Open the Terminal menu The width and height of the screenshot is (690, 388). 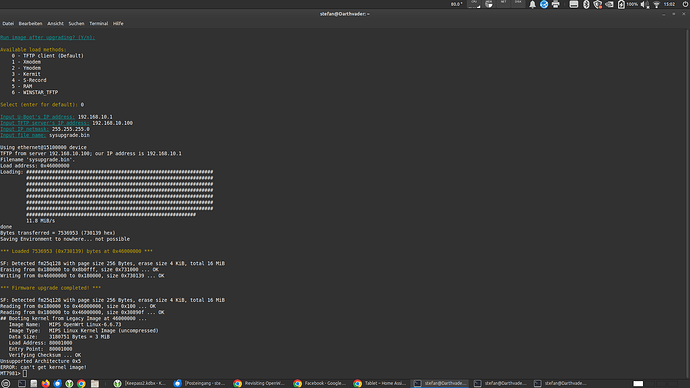(99, 24)
